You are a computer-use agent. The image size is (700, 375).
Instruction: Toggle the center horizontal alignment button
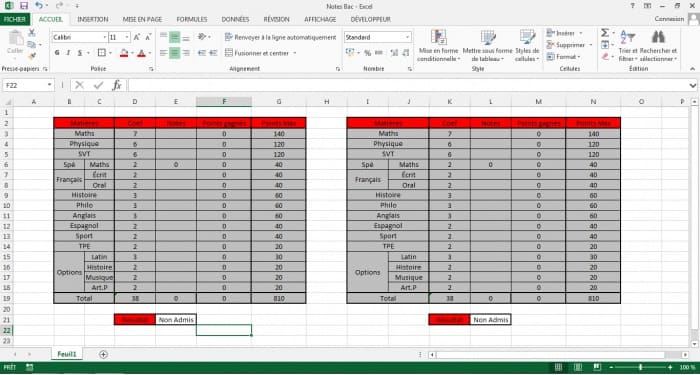(x=175, y=53)
